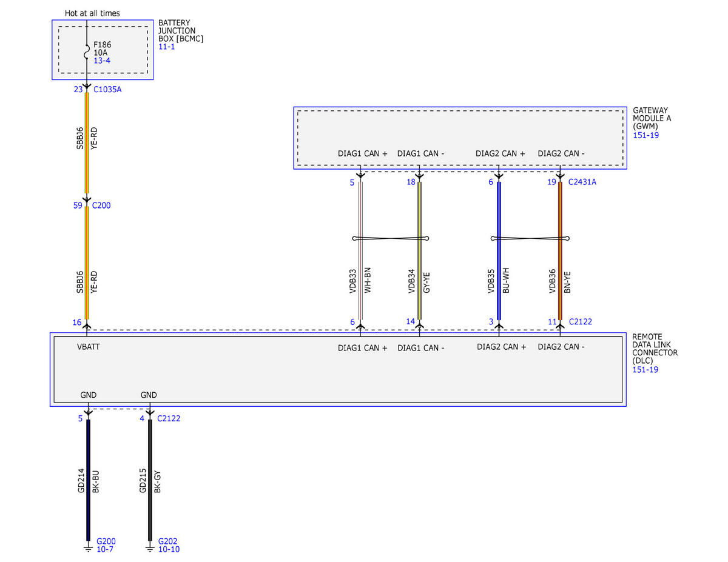This screenshot has height=562, width=728.
Task: Click the C2122 label beside pin 4
Action: [169, 418]
